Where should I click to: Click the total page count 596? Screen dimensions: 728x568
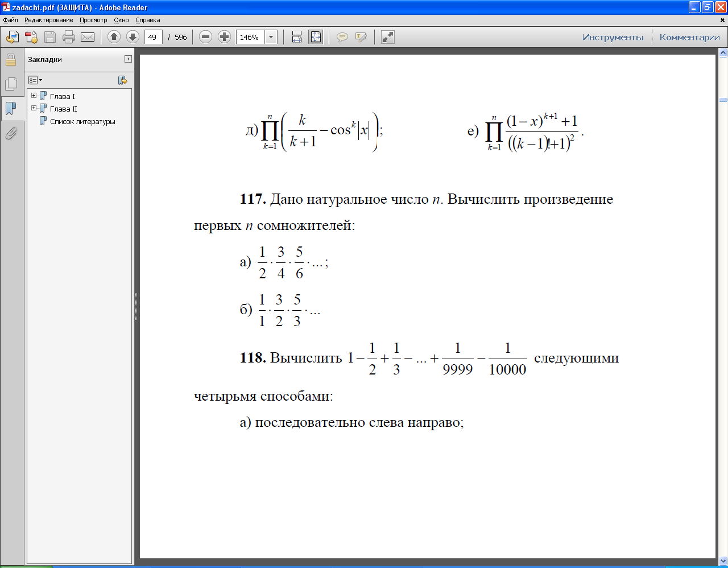click(181, 37)
